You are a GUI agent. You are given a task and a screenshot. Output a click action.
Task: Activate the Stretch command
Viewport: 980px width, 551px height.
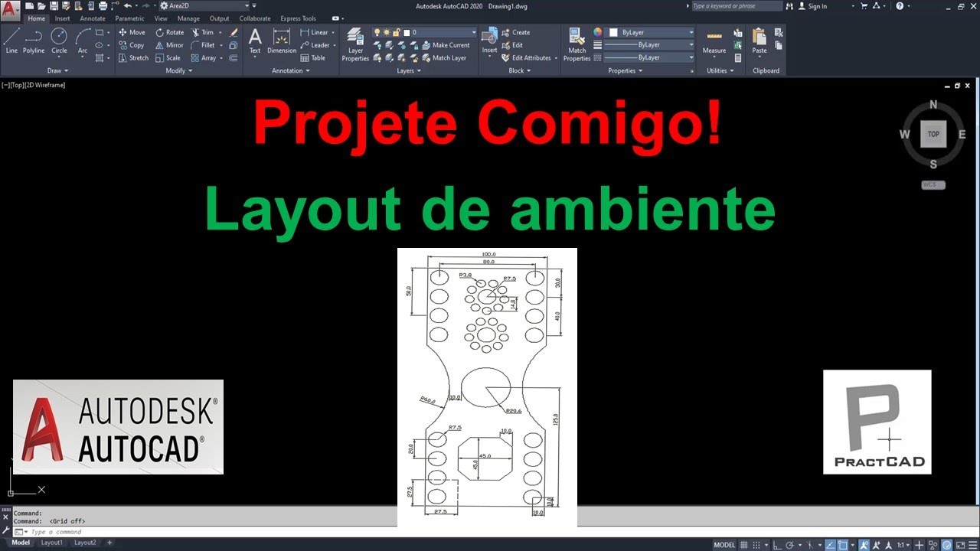[x=133, y=58]
